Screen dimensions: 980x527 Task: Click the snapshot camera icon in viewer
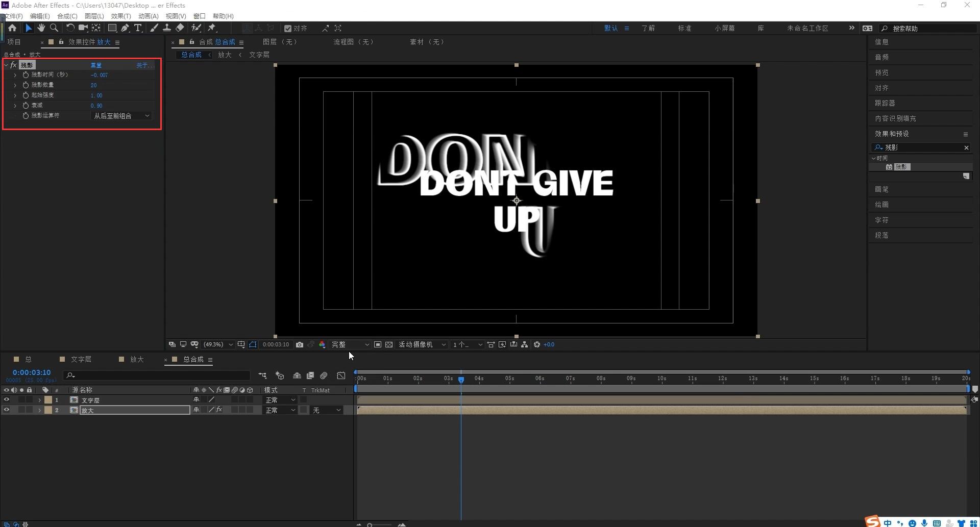pos(300,345)
